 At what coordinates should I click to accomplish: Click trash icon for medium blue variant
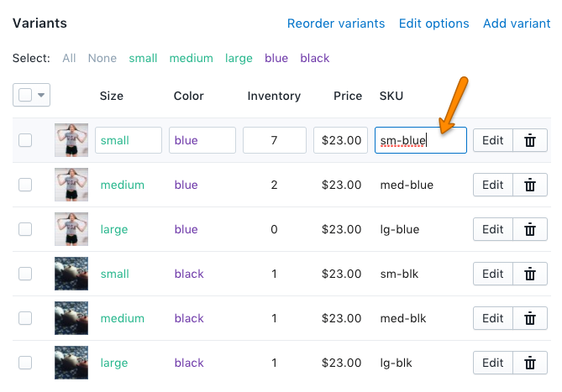click(530, 185)
